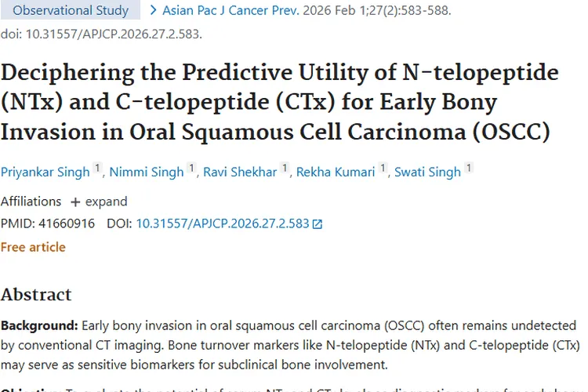Open author Priyankar Singh's link

point(45,172)
